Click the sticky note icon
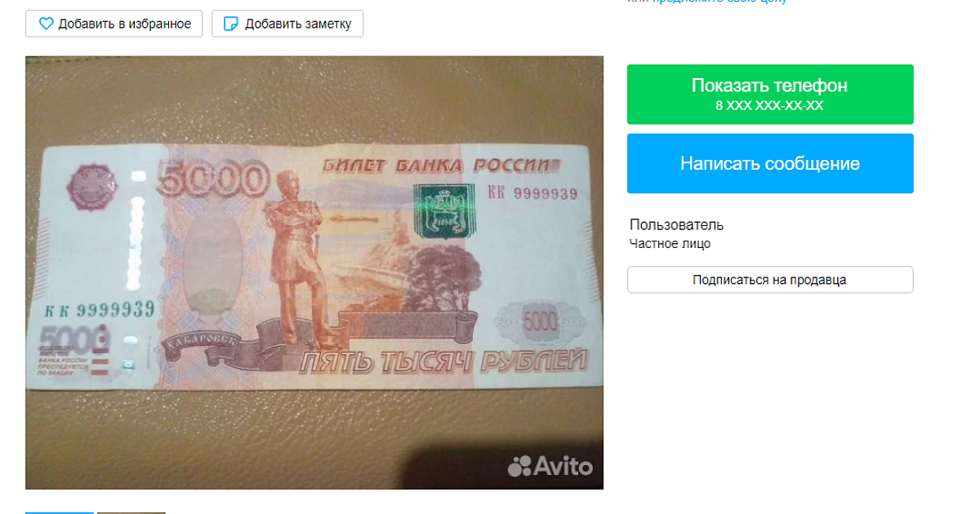Viewport: 980px width, 514px height. 231,24
